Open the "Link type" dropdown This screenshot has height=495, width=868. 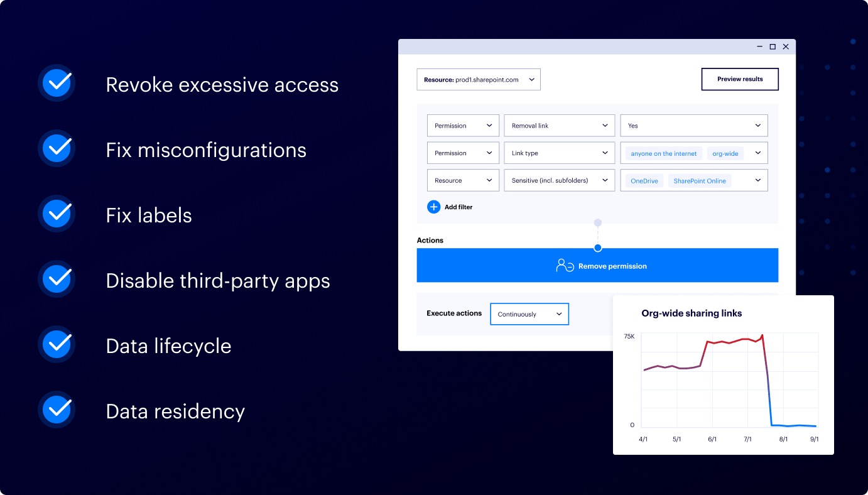click(x=559, y=153)
